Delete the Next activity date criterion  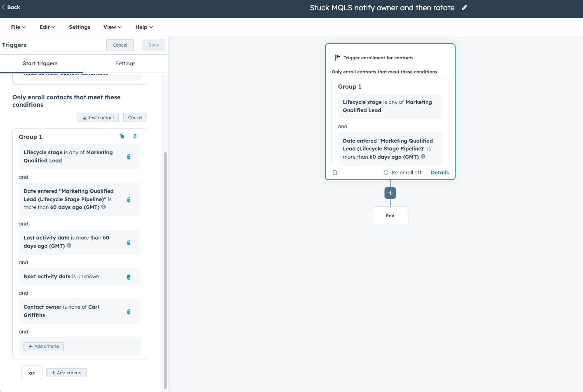tap(129, 277)
